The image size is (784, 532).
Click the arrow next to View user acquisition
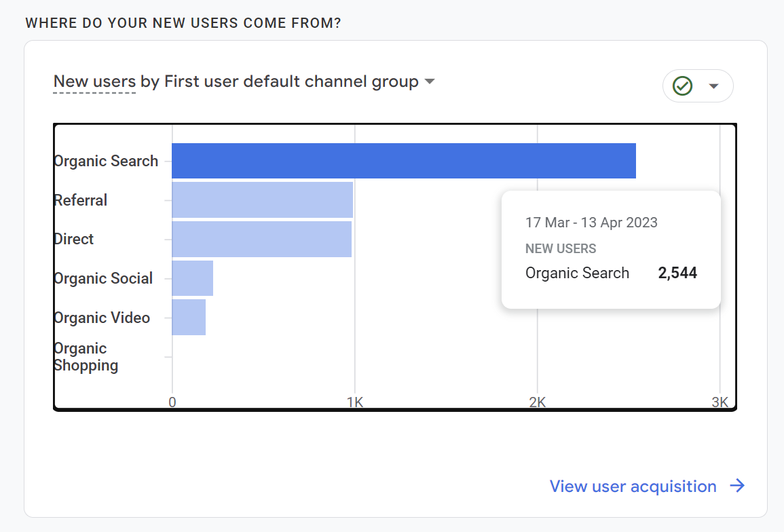click(737, 486)
